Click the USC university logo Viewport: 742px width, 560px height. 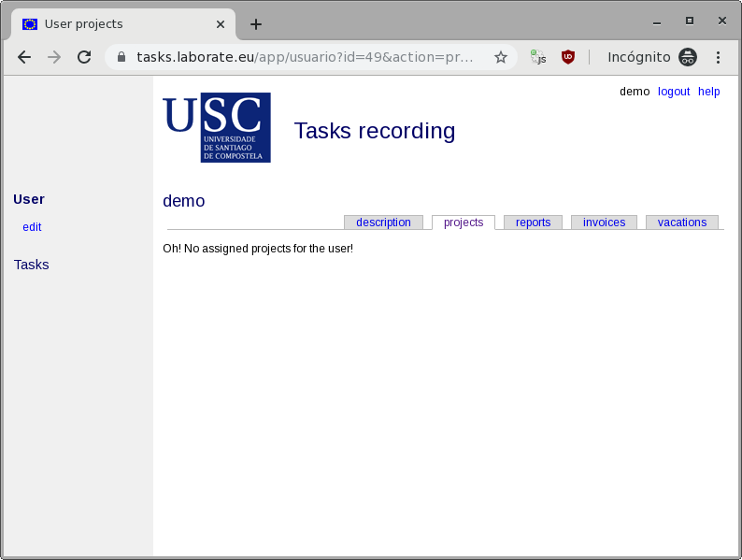(x=217, y=127)
